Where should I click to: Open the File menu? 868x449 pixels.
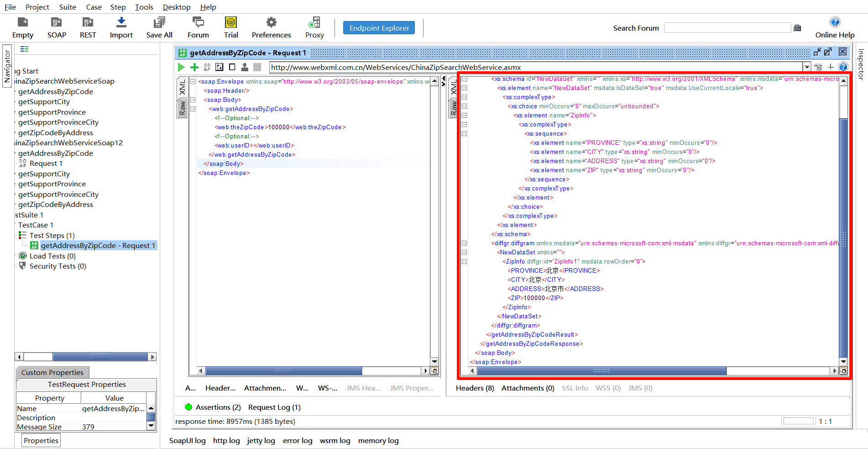10,7
